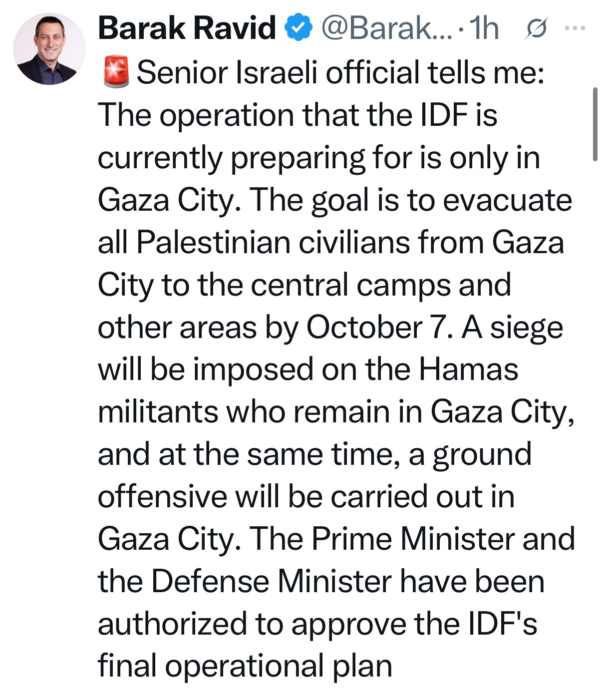Click the "Senior Israeli official tells me:" line
Image resolution: width=602 pixels, height=700 pixels.
340,72
